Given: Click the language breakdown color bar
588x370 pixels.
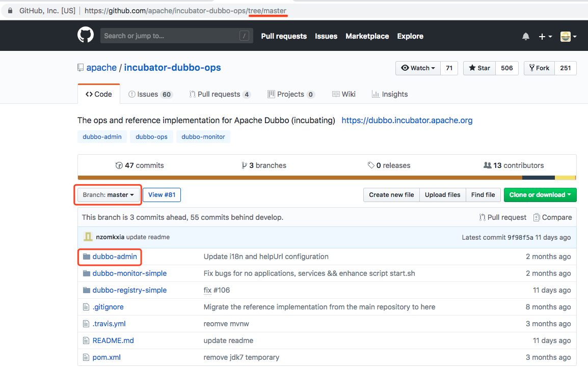Looking at the screenshot, I should (x=327, y=178).
